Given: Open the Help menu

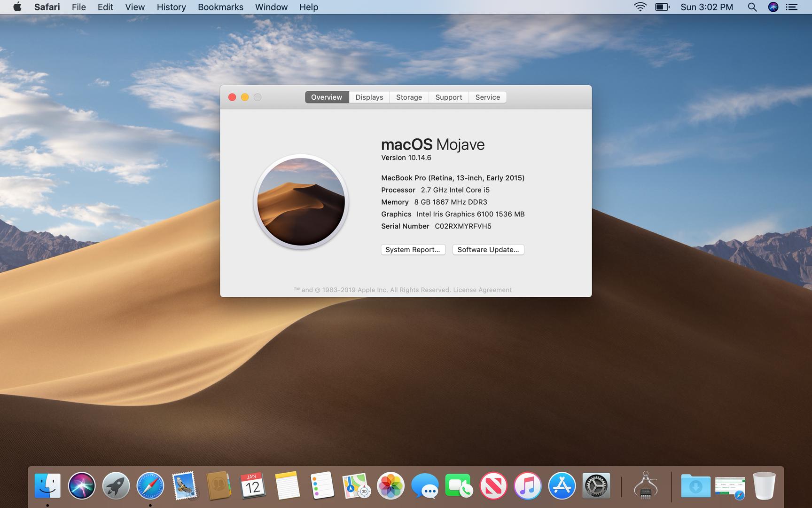Looking at the screenshot, I should click(x=309, y=7).
